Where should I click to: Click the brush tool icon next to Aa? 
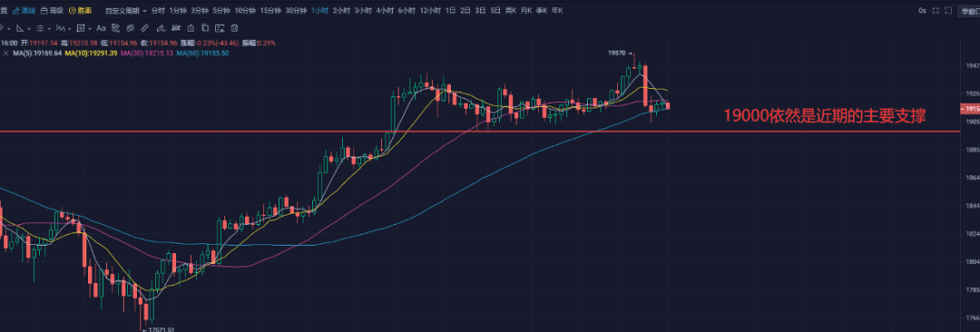(x=115, y=28)
